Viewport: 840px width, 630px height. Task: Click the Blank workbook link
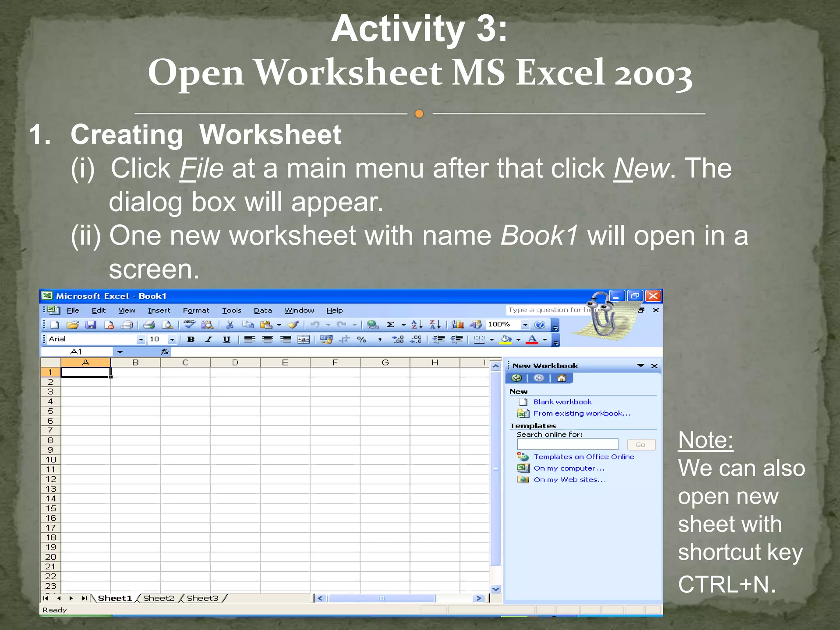pos(563,402)
